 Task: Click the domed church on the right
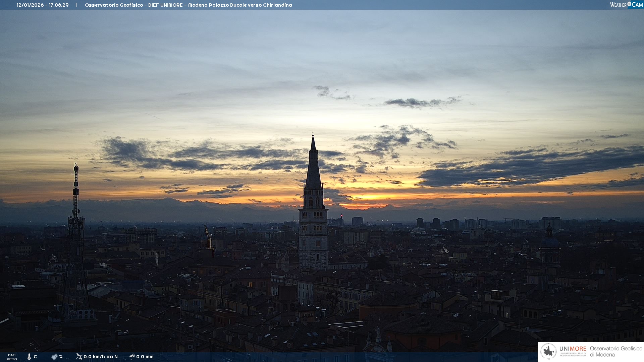tap(549, 241)
